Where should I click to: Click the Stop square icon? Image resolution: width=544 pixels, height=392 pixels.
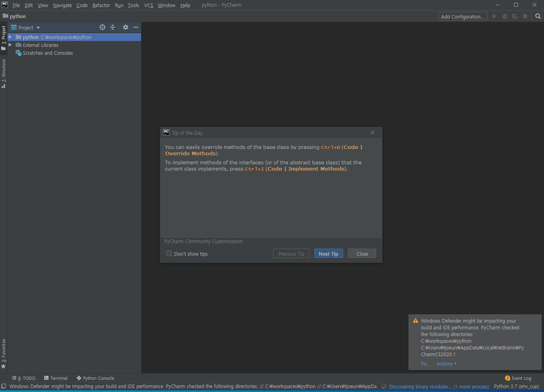525,16
